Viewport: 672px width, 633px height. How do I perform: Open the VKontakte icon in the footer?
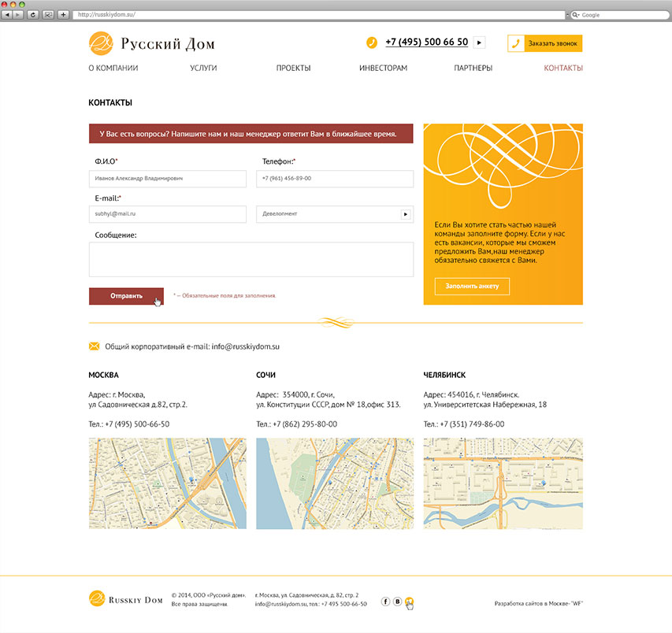point(397,602)
